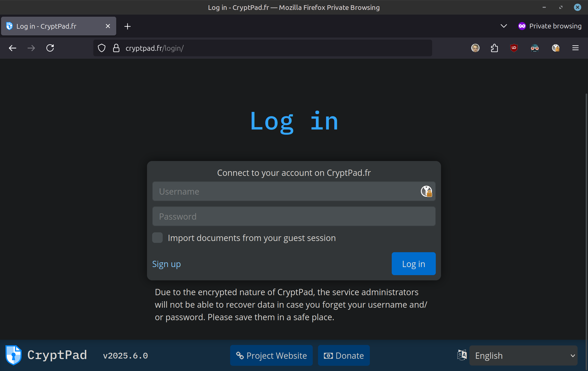The height and width of the screenshot is (371, 588).
Task: Open the Extensions puzzle piece menu
Action: coord(494,48)
